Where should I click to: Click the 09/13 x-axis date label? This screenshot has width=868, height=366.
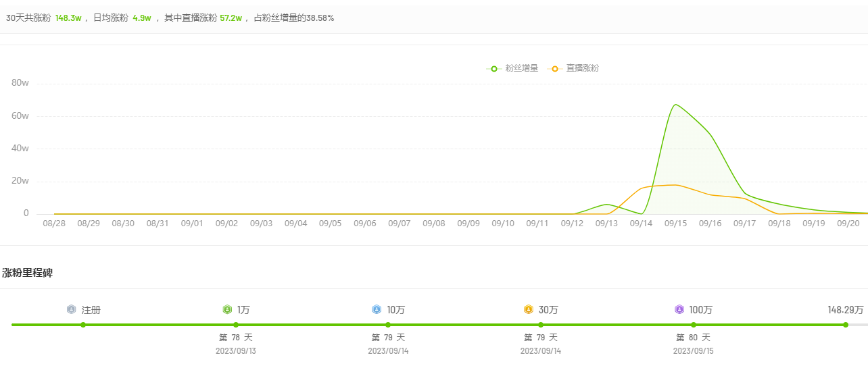pos(606,223)
